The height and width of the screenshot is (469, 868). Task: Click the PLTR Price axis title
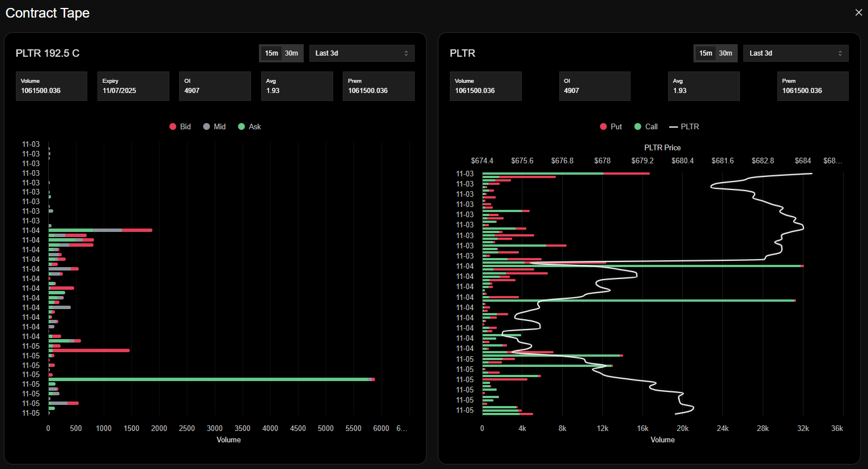pyautogui.click(x=662, y=147)
